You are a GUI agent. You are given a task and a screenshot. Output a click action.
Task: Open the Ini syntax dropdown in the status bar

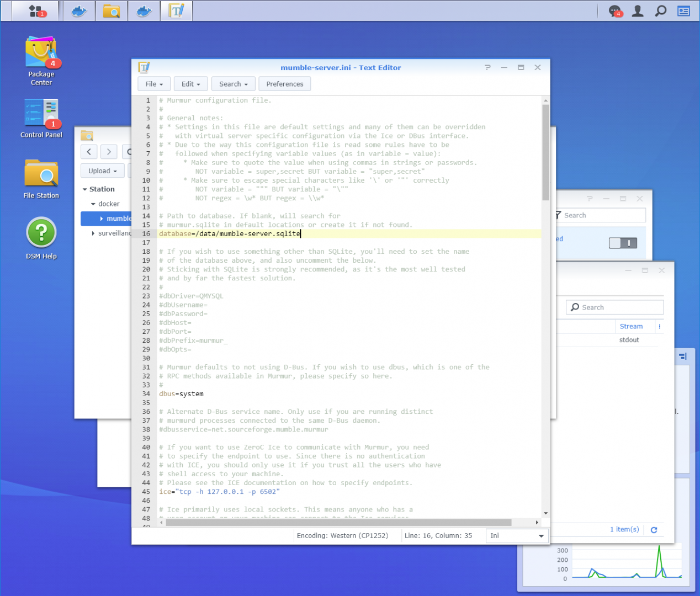coord(517,535)
